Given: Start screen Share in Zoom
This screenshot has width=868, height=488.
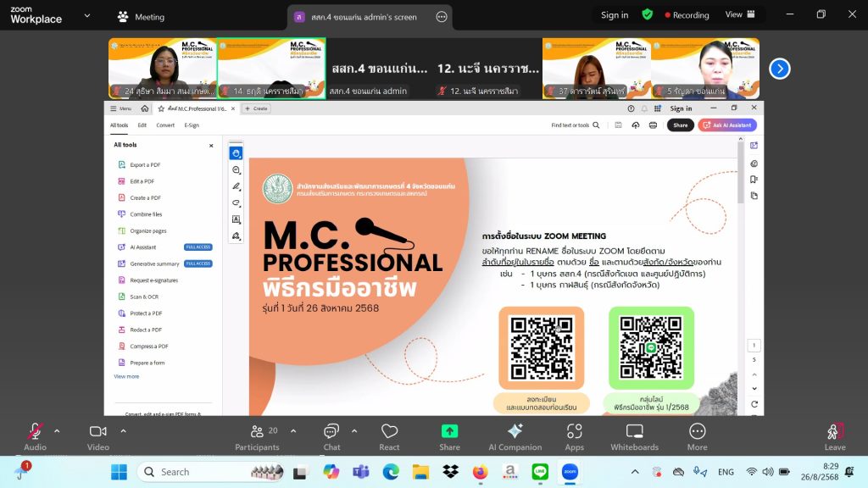Looking at the screenshot, I should (449, 435).
